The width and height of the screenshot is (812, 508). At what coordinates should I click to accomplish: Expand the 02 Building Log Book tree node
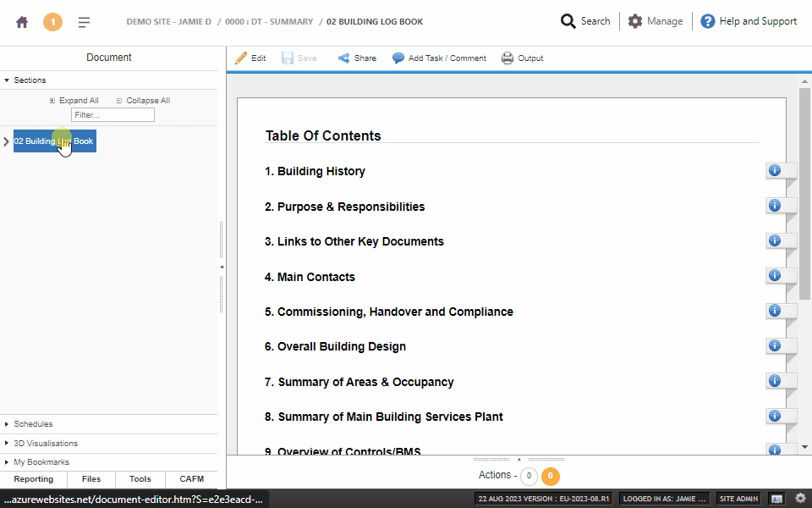[6, 141]
